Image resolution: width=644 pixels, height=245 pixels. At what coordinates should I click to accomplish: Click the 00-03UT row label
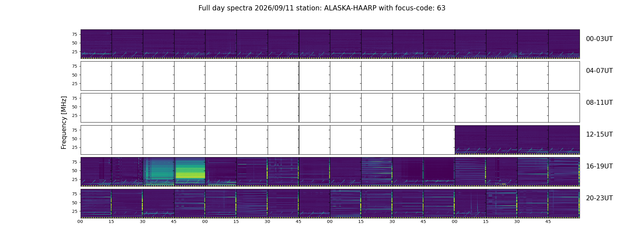coord(599,39)
